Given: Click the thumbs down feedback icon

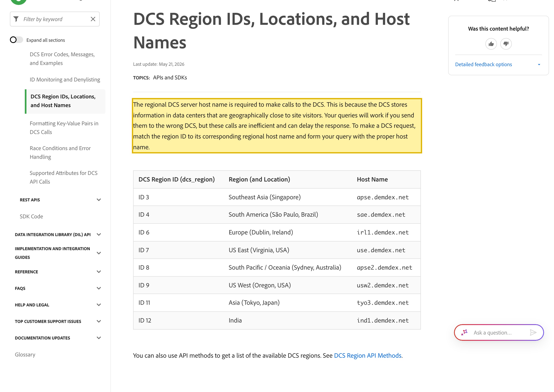Looking at the screenshot, I should point(506,44).
